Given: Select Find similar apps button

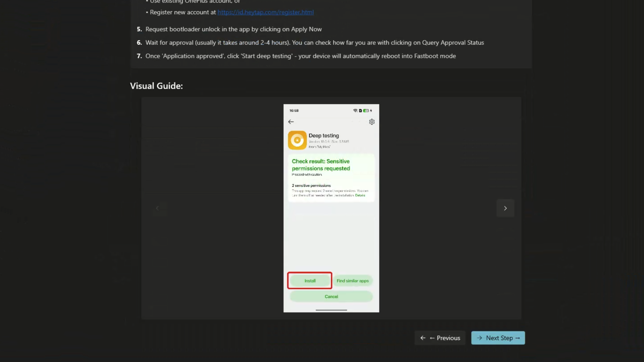Looking at the screenshot, I should 352,281.
